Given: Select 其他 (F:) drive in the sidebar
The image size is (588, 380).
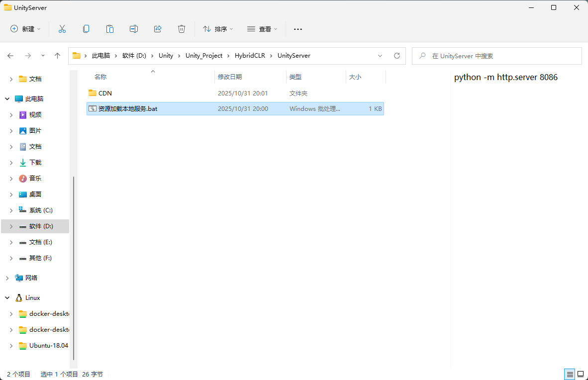Looking at the screenshot, I should pyautogui.click(x=35, y=258).
